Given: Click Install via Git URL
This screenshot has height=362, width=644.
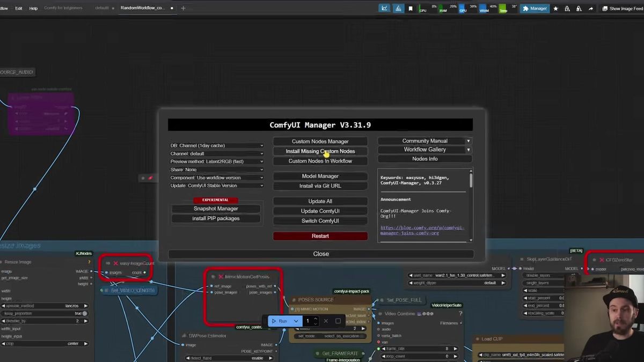Looking at the screenshot, I should tap(320, 186).
